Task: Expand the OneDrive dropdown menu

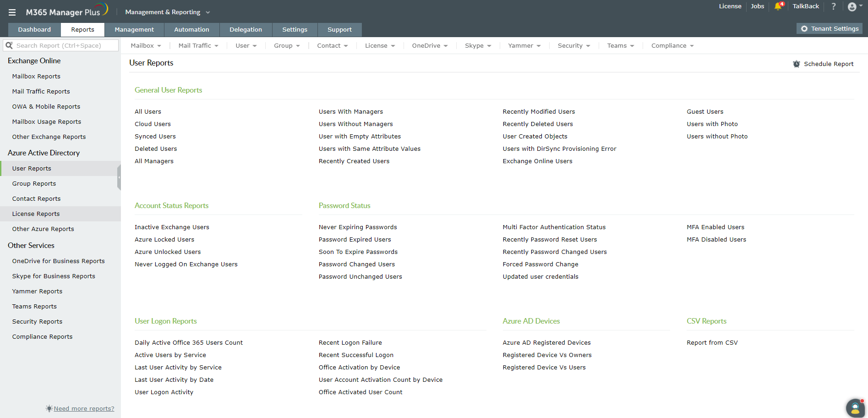Action: point(430,45)
